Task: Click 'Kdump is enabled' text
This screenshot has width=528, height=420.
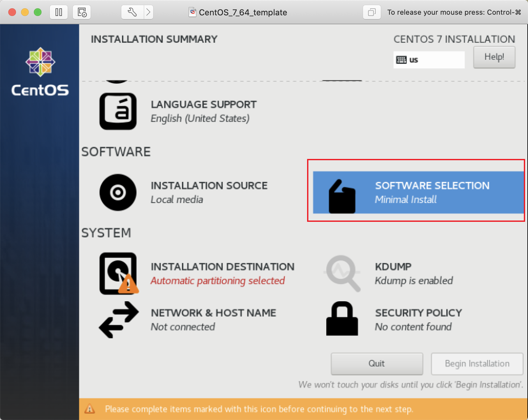Action: 414,281
